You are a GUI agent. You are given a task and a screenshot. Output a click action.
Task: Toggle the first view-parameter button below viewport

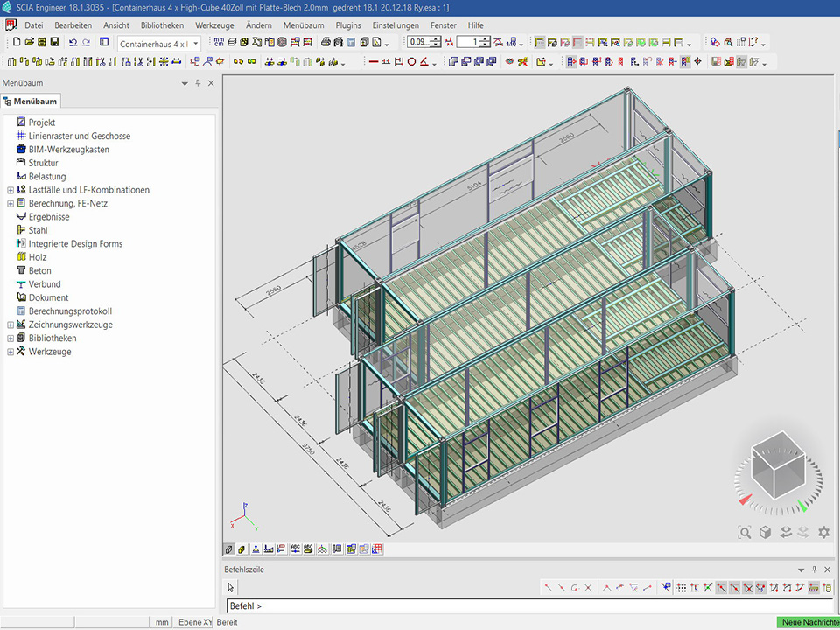point(229,549)
